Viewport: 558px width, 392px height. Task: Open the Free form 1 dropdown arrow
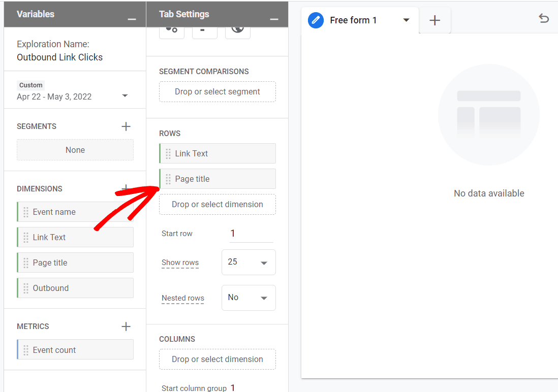point(406,20)
